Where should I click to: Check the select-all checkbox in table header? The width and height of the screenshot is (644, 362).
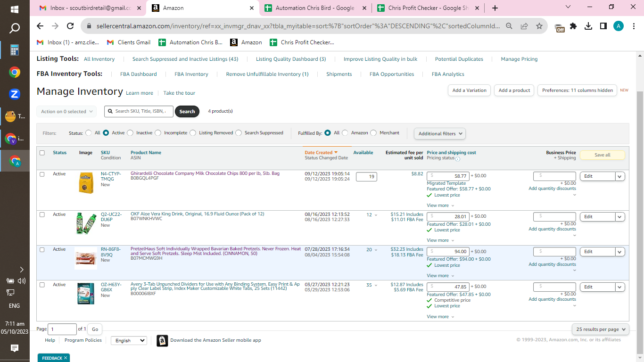pyautogui.click(x=42, y=153)
